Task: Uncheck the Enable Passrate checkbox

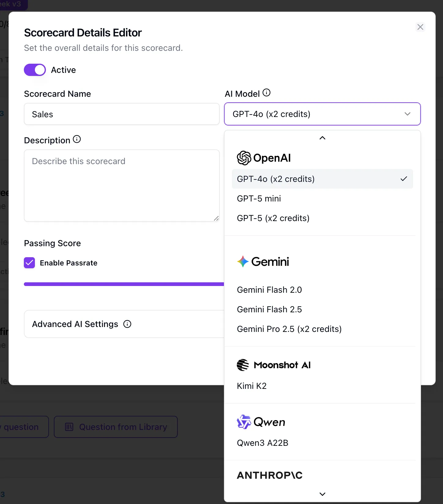Action: (29, 263)
